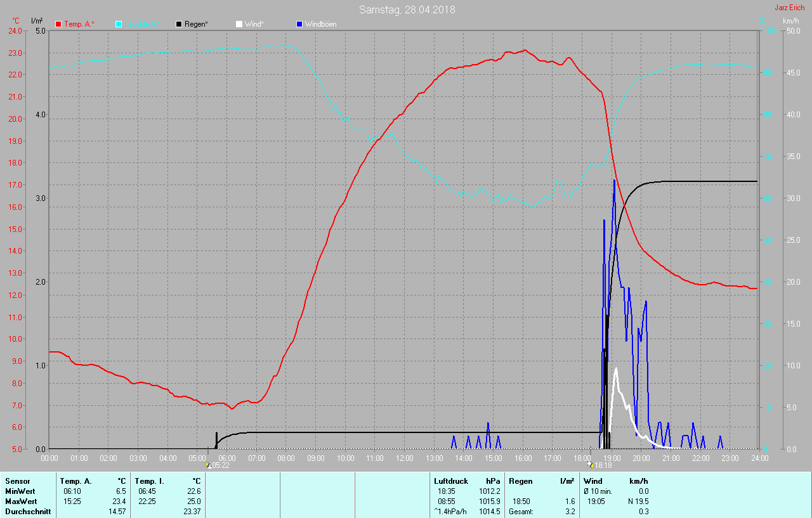
Task: Click the red Temp. A. legend swatch
Action: [58, 24]
